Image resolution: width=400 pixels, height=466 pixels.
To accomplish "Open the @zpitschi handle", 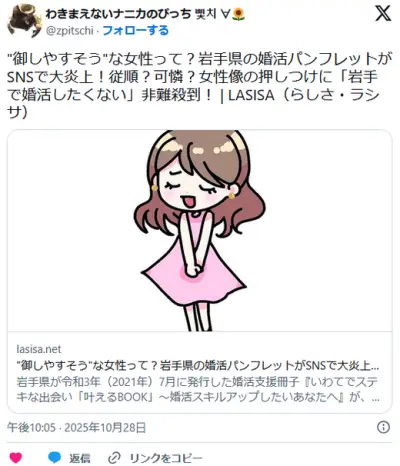I will tap(70, 31).
